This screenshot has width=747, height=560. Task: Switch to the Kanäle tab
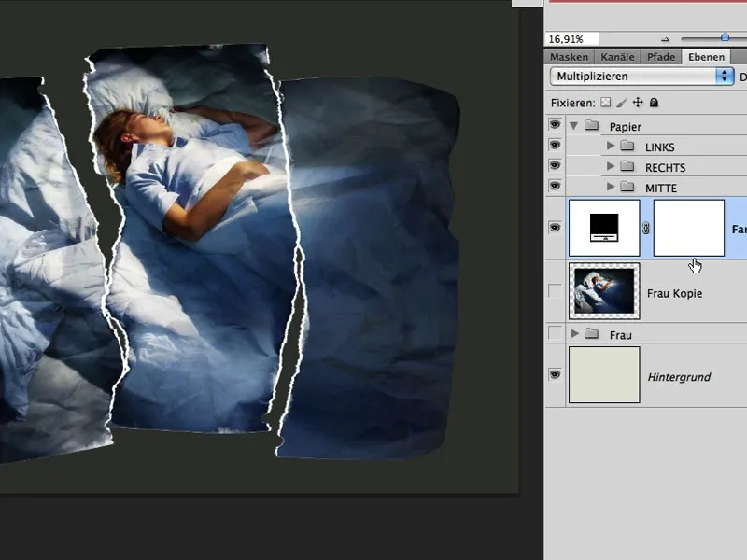click(x=617, y=57)
